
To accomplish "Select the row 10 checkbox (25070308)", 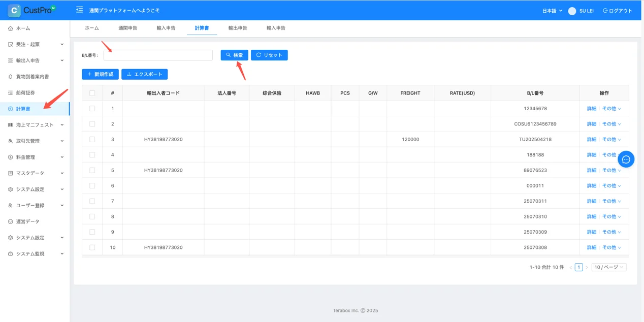I will (92, 247).
